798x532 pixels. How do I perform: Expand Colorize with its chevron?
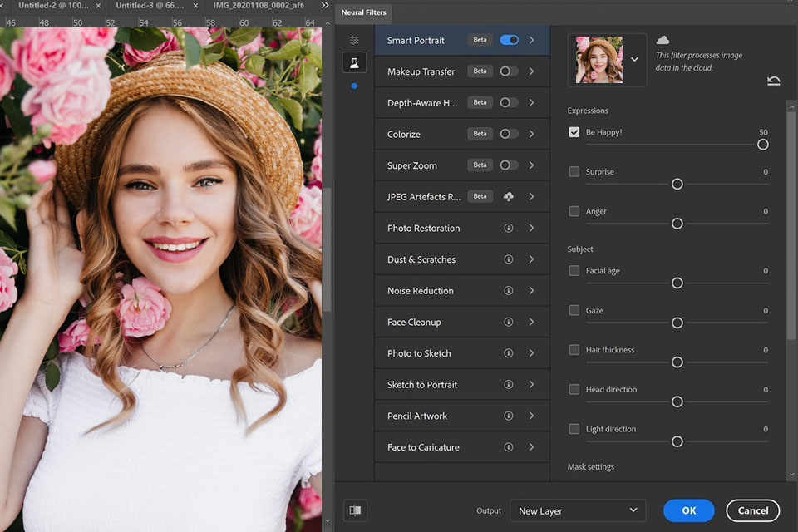[x=531, y=134]
